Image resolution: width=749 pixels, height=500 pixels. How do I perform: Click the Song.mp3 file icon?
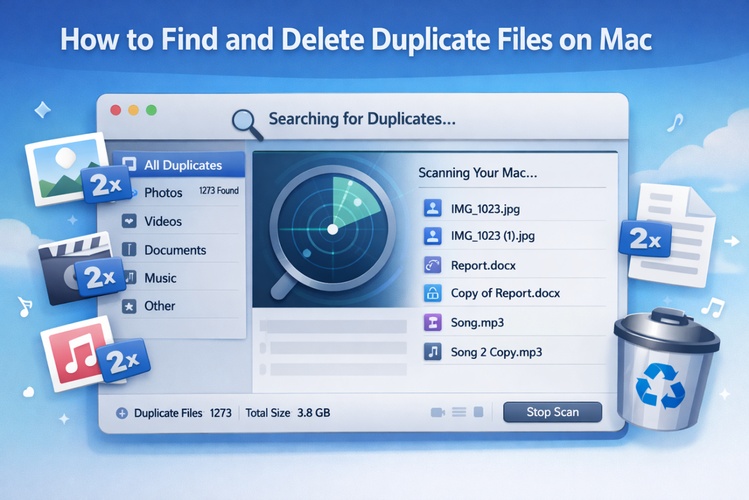433,323
